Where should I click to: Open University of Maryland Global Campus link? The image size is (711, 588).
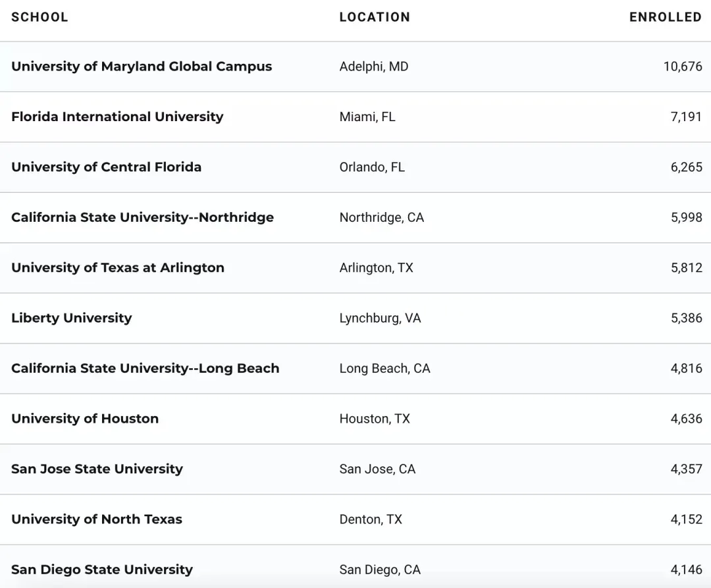pos(142,67)
